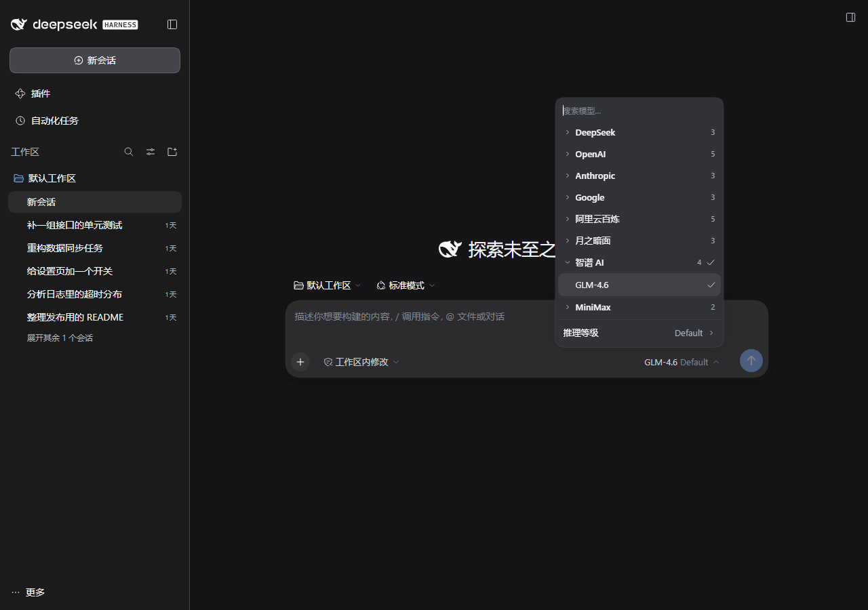Expand the 月之暗面 model group
868x610 pixels.
pos(639,241)
